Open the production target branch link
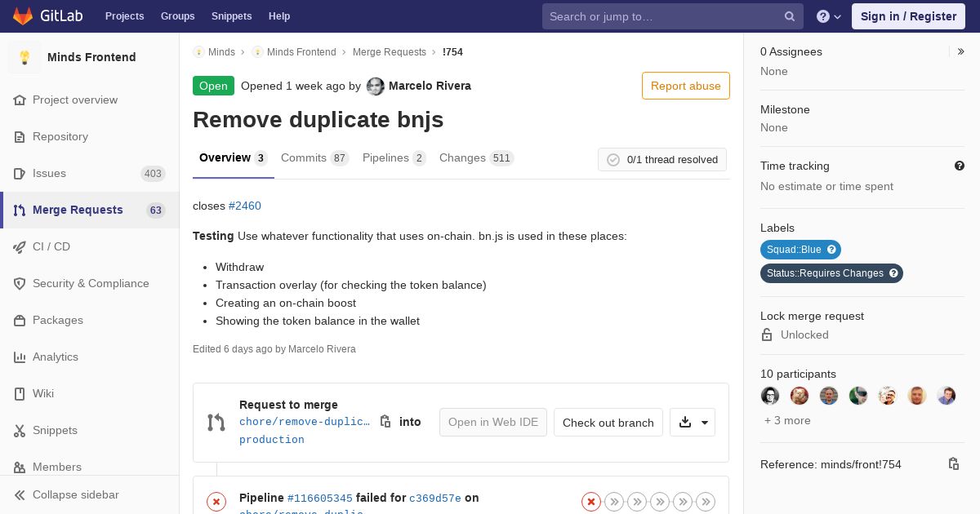Viewport: 980px width, 514px height. (272, 440)
